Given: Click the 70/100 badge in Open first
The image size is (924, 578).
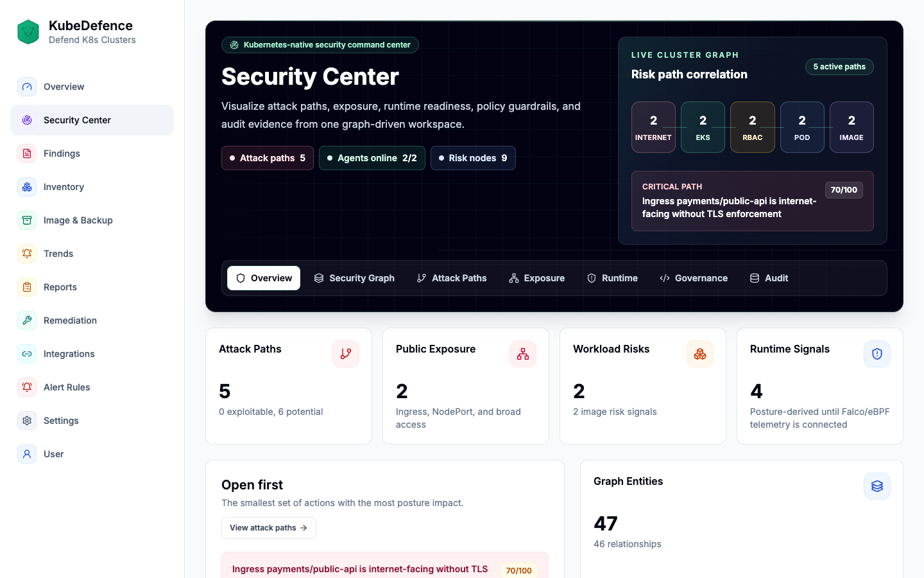Looking at the screenshot, I should click(518, 570).
